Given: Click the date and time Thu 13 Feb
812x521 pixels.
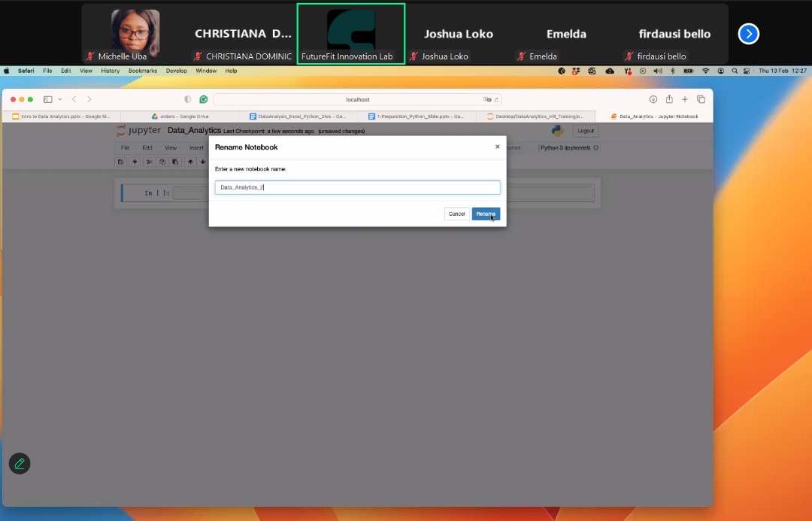Looking at the screenshot, I should coord(783,71).
